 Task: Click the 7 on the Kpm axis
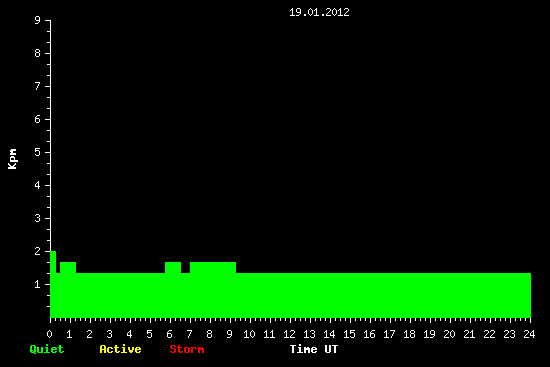tap(38, 86)
